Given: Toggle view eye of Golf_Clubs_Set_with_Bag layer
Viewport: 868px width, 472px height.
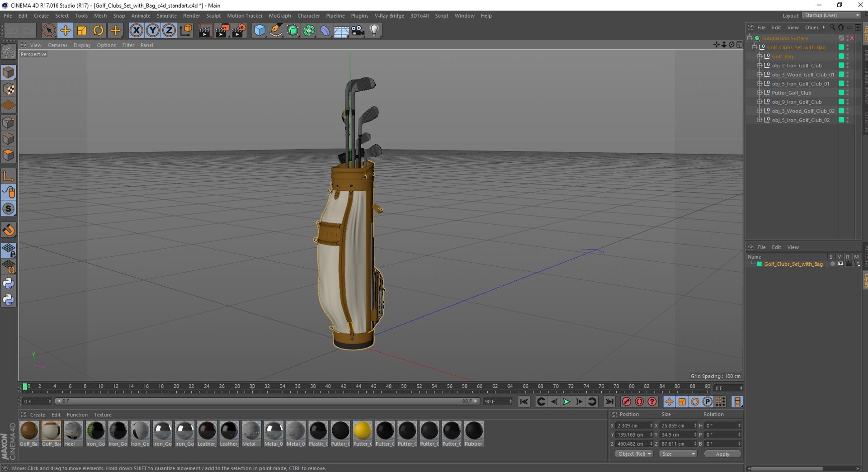Looking at the screenshot, I should click(840, 264).
